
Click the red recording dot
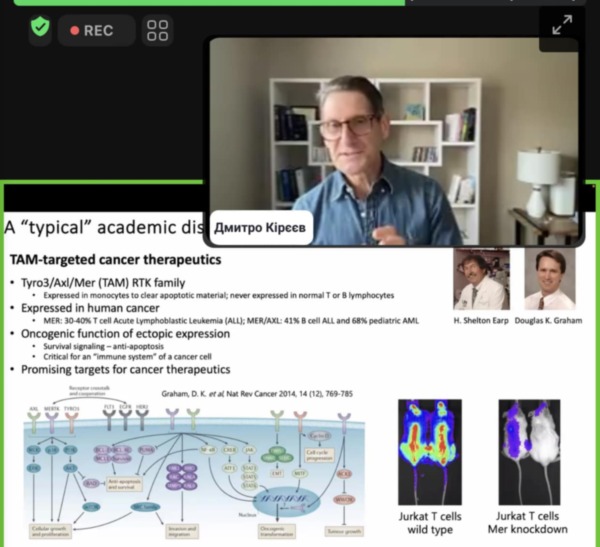74,30
